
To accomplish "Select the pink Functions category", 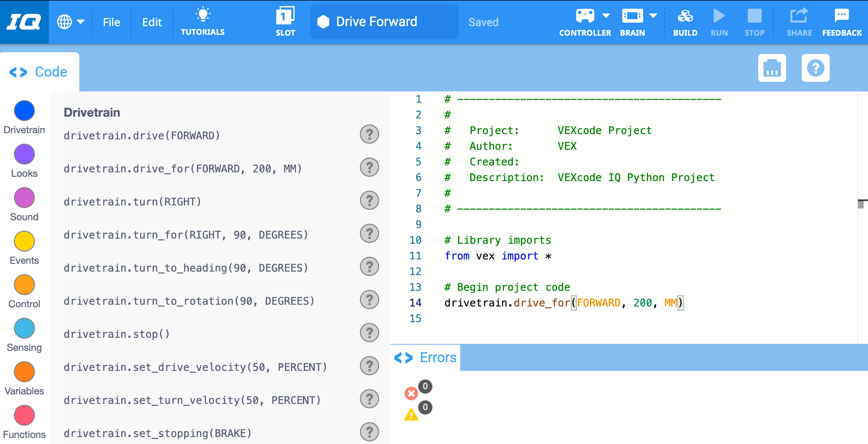I will pyautogui.click(x=24, y=415).
